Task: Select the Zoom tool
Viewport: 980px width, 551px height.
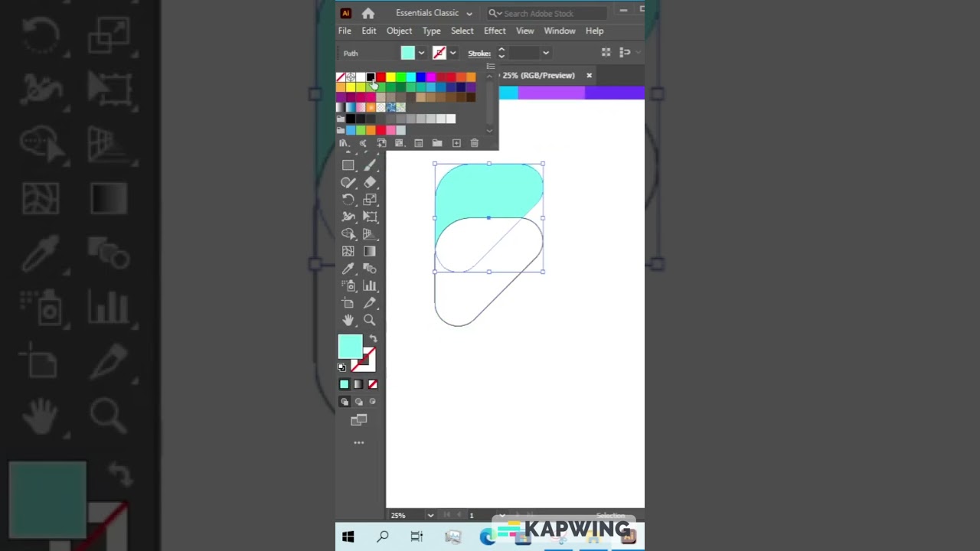Action: click(x=370, y=320)
